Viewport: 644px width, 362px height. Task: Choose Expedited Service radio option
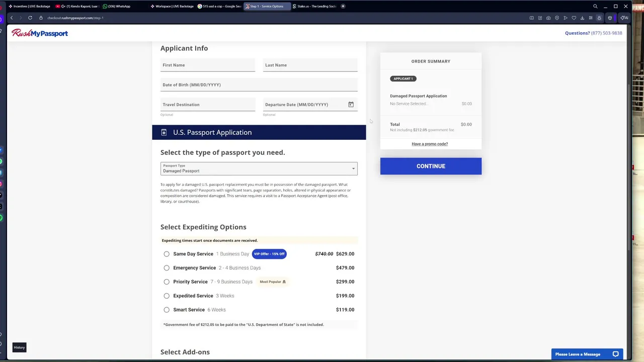click(x=167, y=296)
